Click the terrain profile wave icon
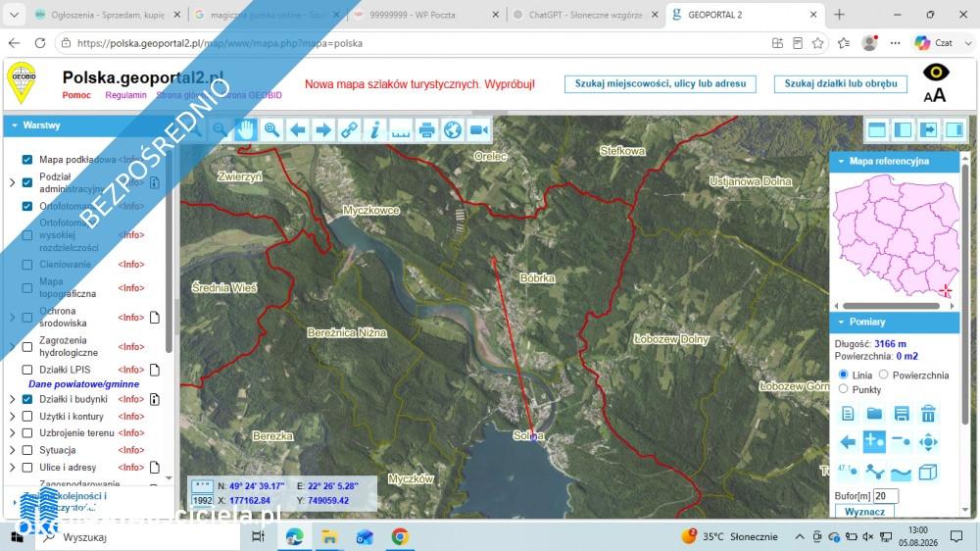The width and height of the screenshot is (980, 551). (902, 472)
